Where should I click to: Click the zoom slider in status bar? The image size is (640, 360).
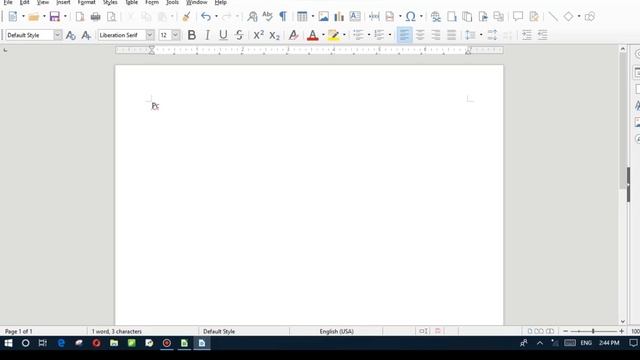[593, 331]
